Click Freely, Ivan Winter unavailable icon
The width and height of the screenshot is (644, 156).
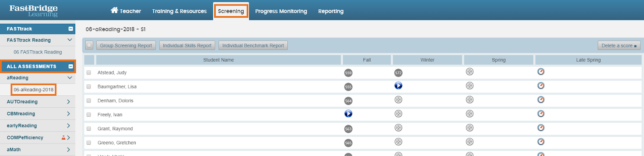[398, 114]
